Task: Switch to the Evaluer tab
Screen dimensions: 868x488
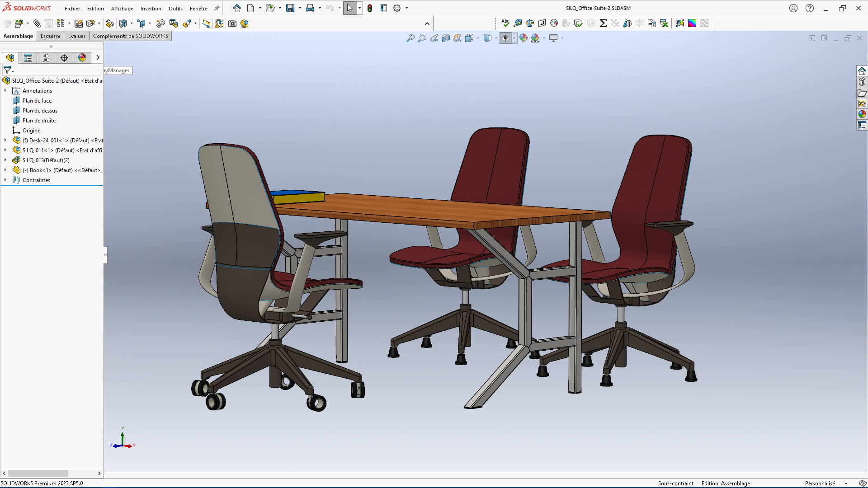Action: (76, 36)
